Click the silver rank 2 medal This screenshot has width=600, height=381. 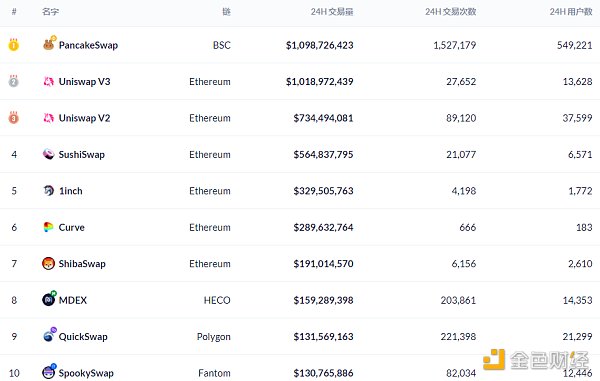click(x=14, y=81)
